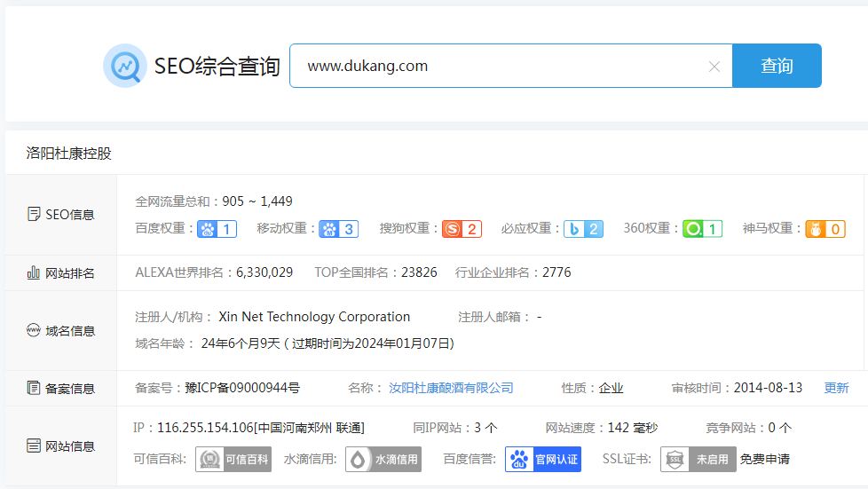Click the 备案信息 row label

point(70,388)
